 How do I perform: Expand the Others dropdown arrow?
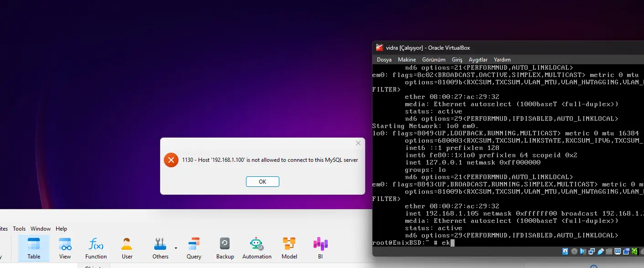click(x=176, y=248)
